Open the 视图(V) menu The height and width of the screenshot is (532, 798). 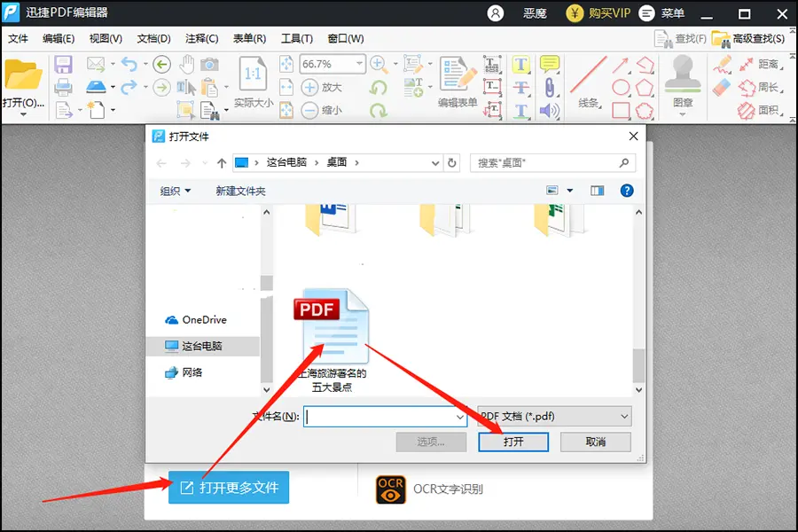tap(106, 39)
